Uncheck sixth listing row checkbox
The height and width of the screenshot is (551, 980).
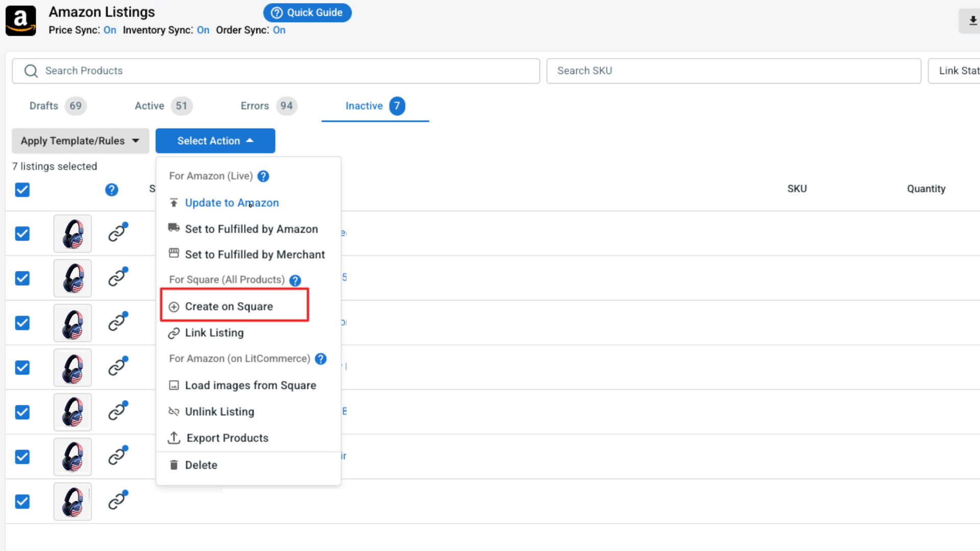tap(22, 457)
